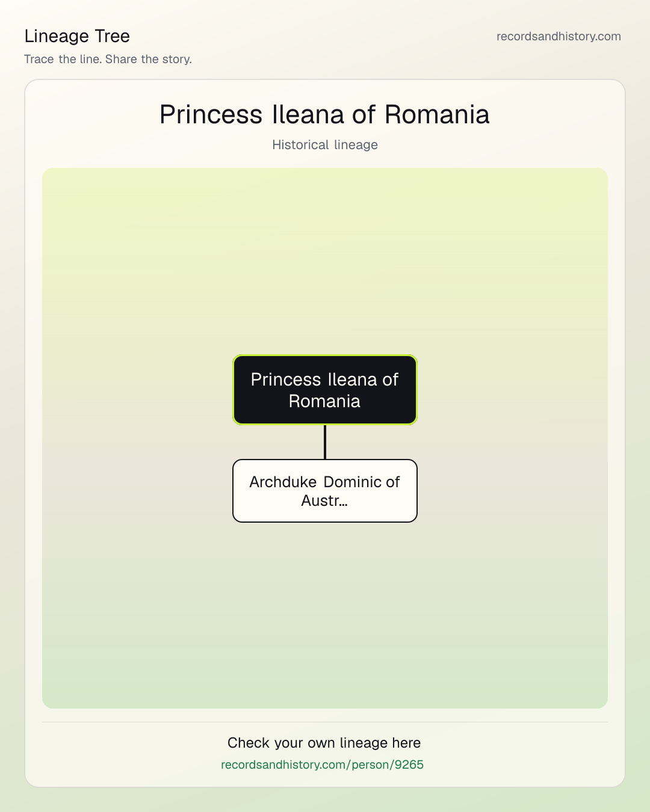Click the large Princess Ileana of Romania heading

pyautogui.click(x=325, y=114)
